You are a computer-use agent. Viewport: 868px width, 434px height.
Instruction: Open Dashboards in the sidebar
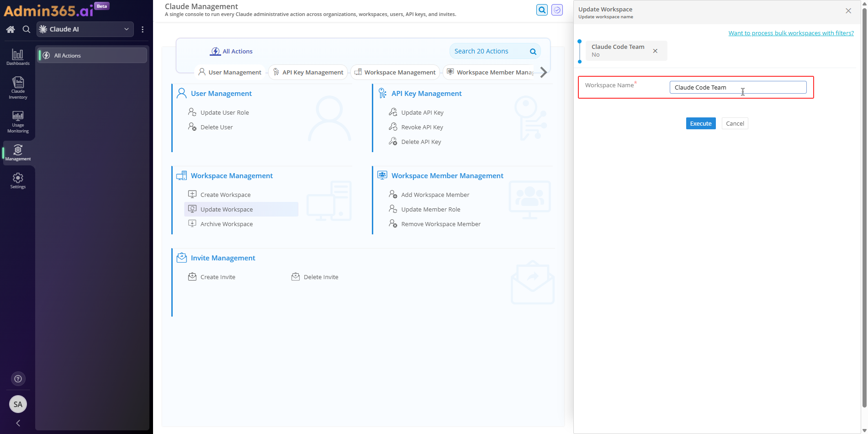click(18, 57)
